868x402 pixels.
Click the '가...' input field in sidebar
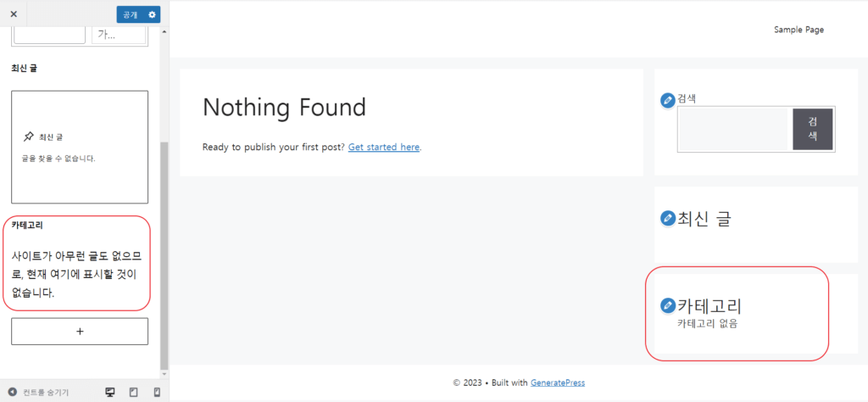tap(119, 35)
